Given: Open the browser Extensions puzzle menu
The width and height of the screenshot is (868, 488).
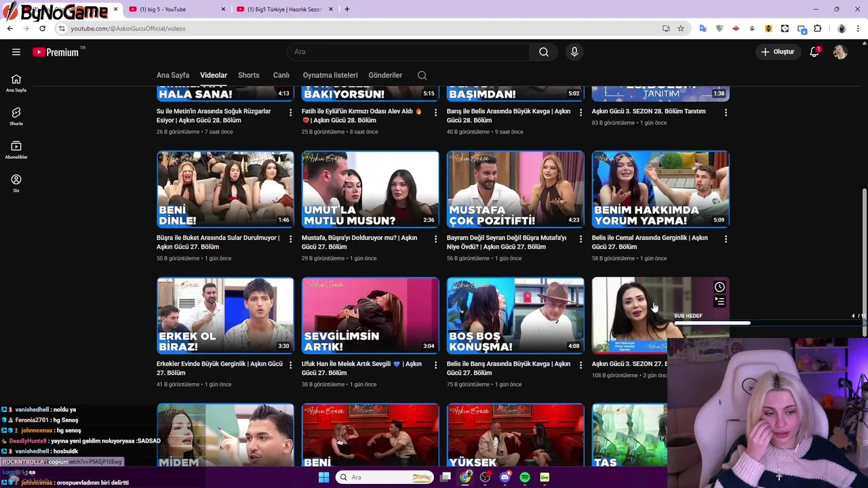Looking at the screenshot, I should click(818, 28).
